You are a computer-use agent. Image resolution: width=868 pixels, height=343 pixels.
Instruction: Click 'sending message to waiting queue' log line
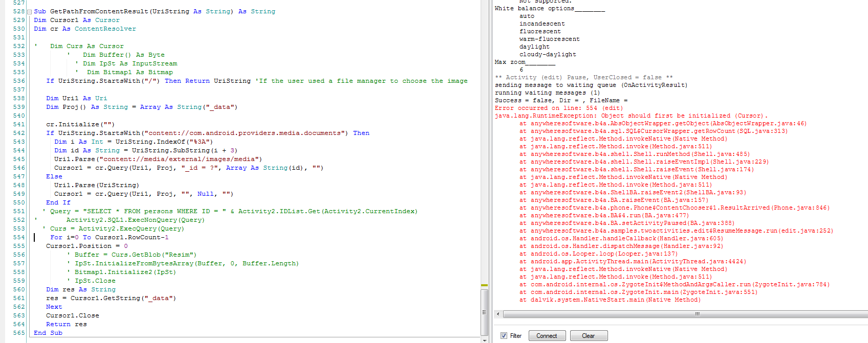591,85
